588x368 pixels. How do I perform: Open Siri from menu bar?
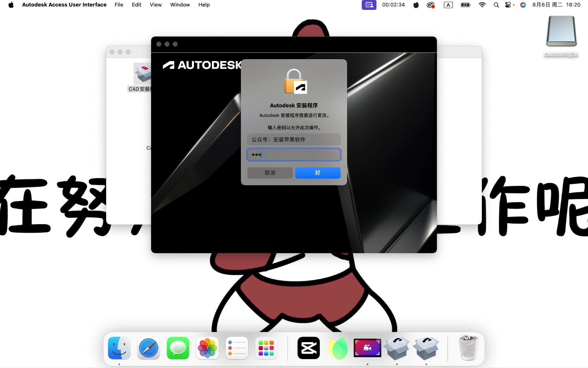click(x=523, y=5)
